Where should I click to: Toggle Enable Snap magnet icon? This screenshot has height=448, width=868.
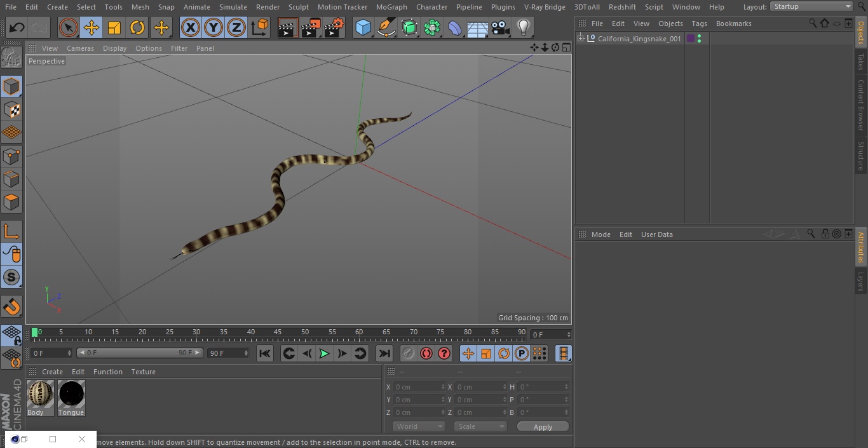pyautogui.click(x=11, y=307)
